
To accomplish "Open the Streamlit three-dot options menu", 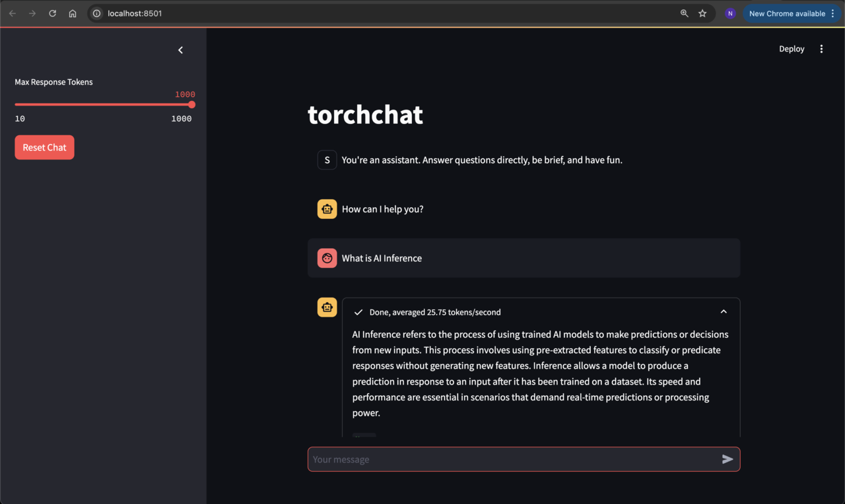I will coord(821,48).
